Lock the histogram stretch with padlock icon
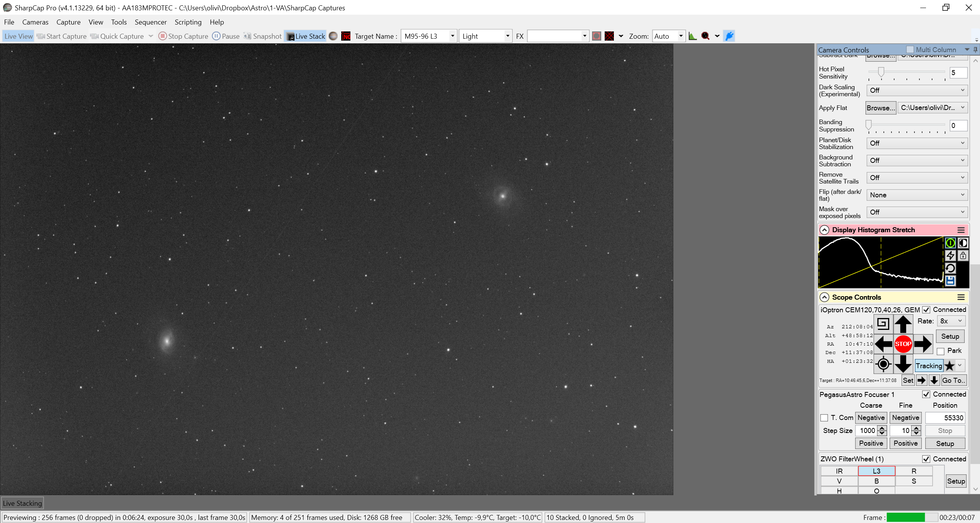 click(x=963, y=256)
